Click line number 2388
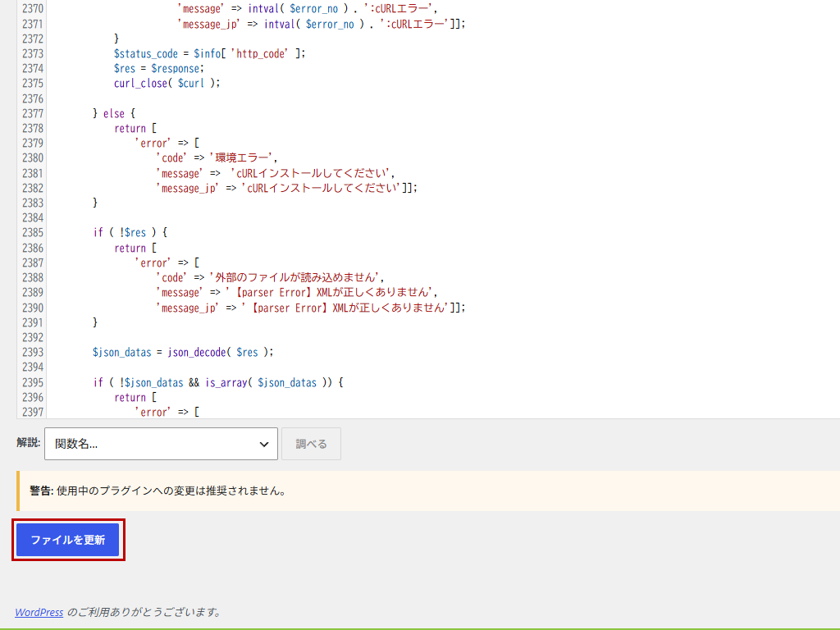This screenshot has width=840, height=630. (x=33, y=277)
